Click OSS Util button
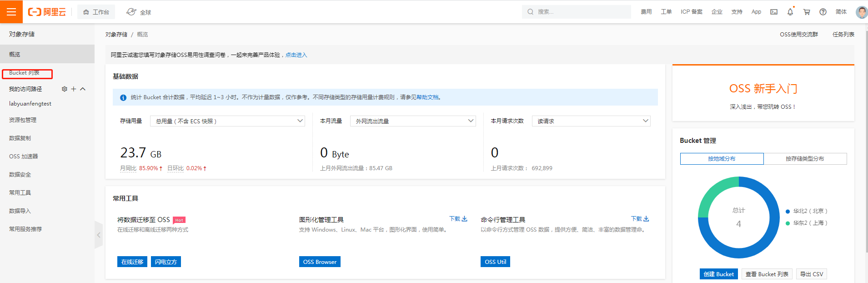 (495, 262)
